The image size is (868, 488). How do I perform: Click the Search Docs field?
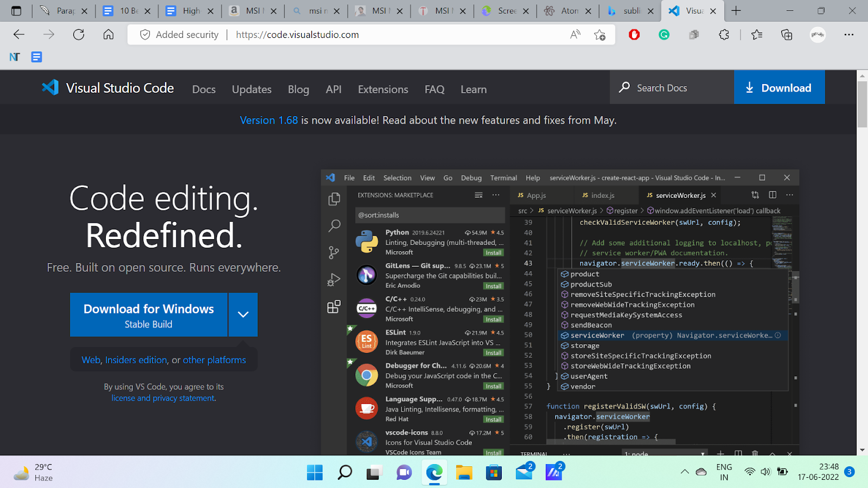pos(672,87)
